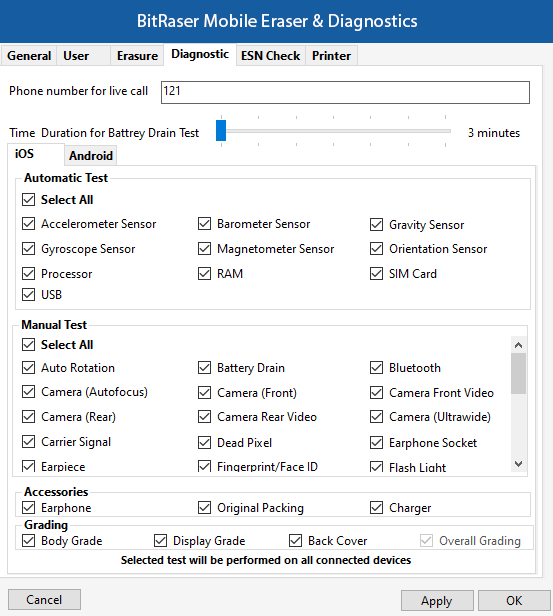553x616 pixels.
Task: Toggle Barometer Sensor checkbox
Action: tap(204, 224)
